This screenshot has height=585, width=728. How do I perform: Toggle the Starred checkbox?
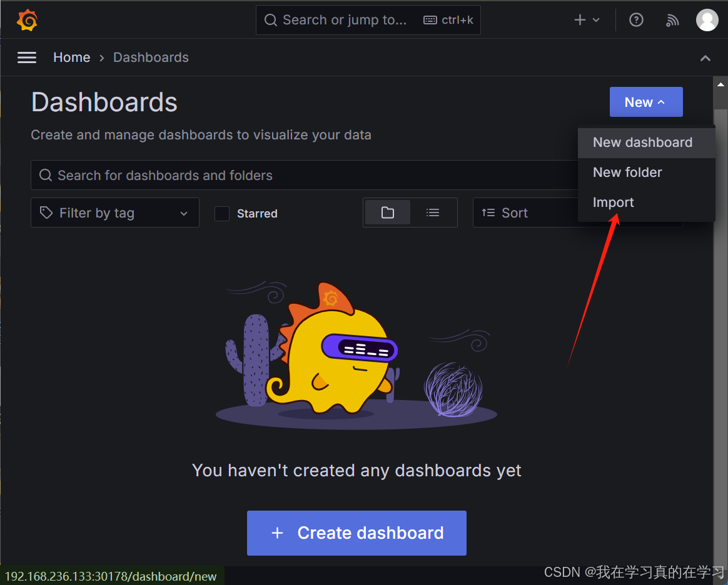coord(222,213)
